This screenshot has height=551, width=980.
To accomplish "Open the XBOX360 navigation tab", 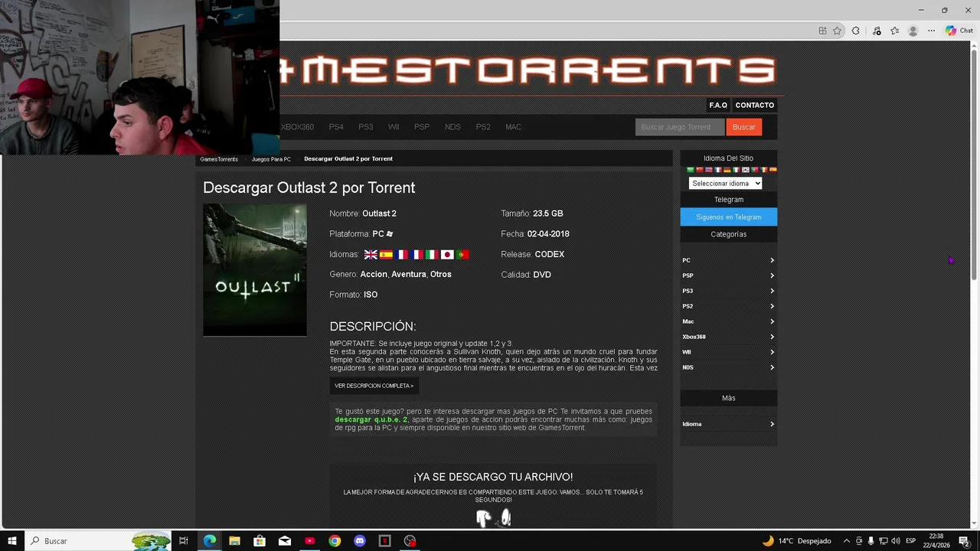I will pos(297,127).
